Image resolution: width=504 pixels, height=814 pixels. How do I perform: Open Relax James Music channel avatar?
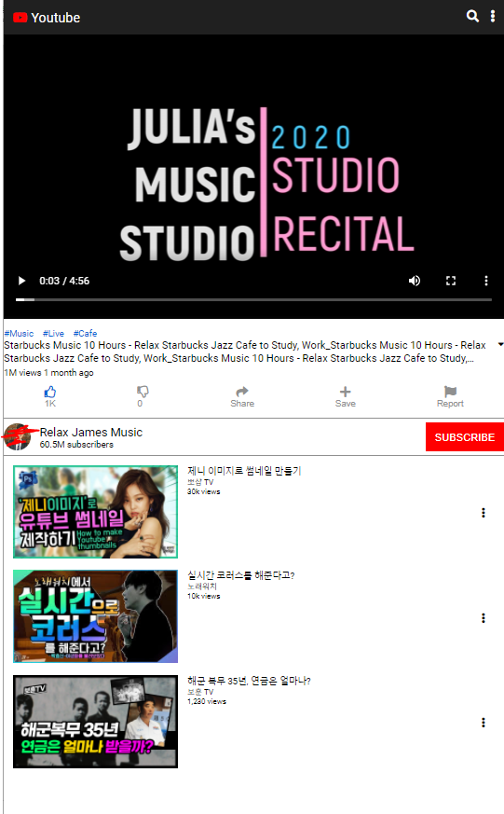click(18, 436)
